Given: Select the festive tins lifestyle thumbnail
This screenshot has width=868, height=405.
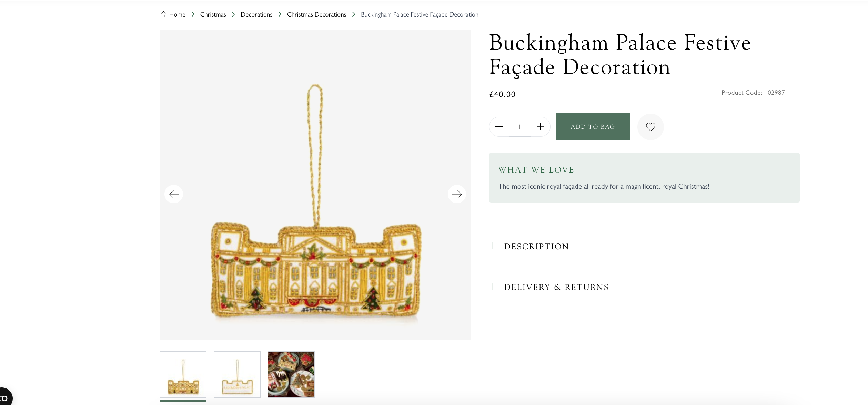Looking at the screenshot, I should (x=291, y=374).
